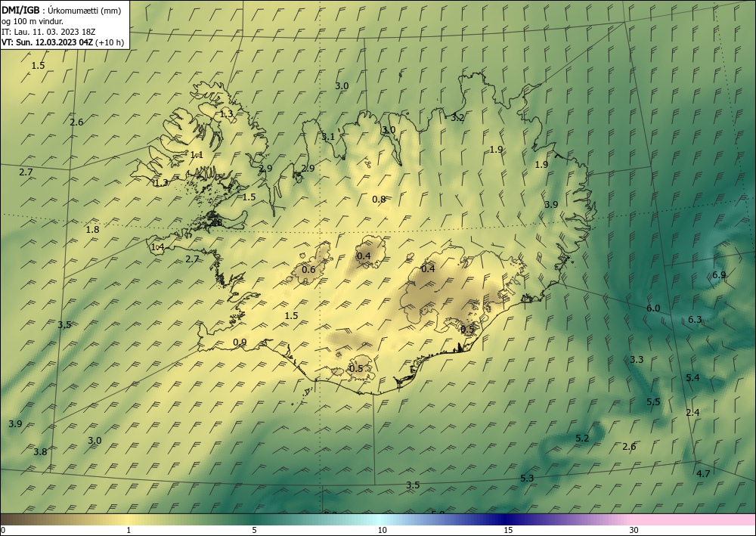Screen dimensions: 756x536
Task: Select the offshore value 5.4
Action: coord(692,377)
